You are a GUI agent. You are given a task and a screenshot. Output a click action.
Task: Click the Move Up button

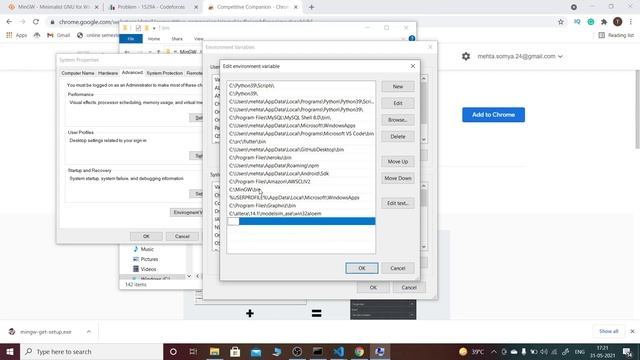[x=398, y=162]
